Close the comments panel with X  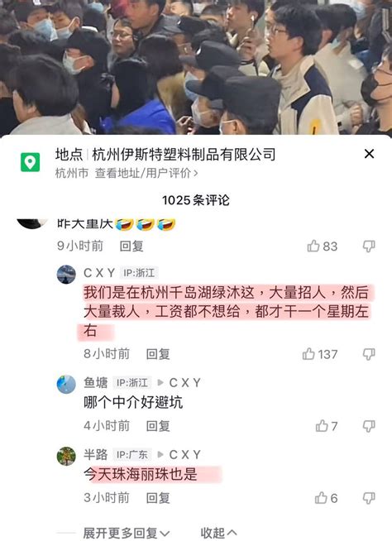coord(369,154)
